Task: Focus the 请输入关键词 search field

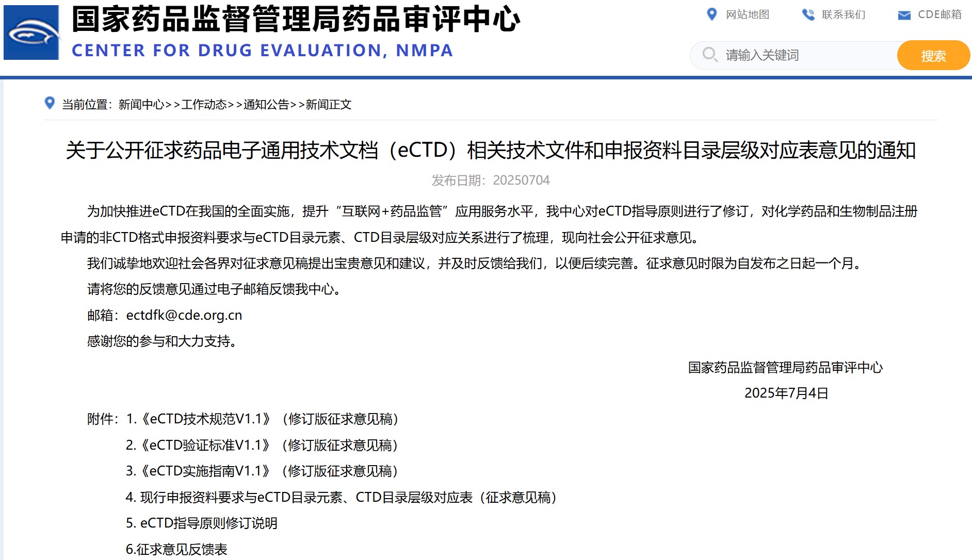Action: [805, 55]
